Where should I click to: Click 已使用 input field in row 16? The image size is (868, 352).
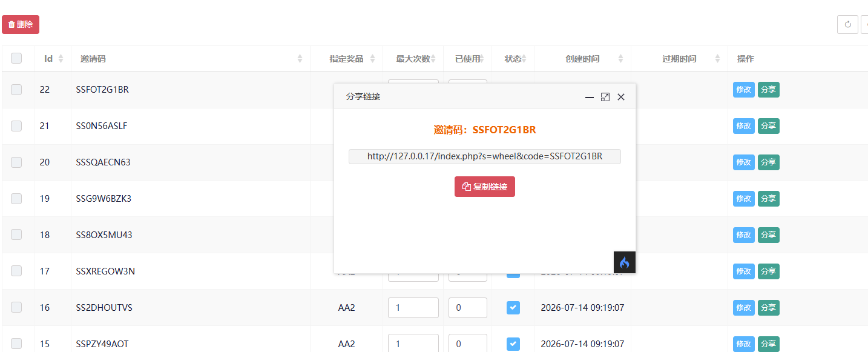coord(468,308)
